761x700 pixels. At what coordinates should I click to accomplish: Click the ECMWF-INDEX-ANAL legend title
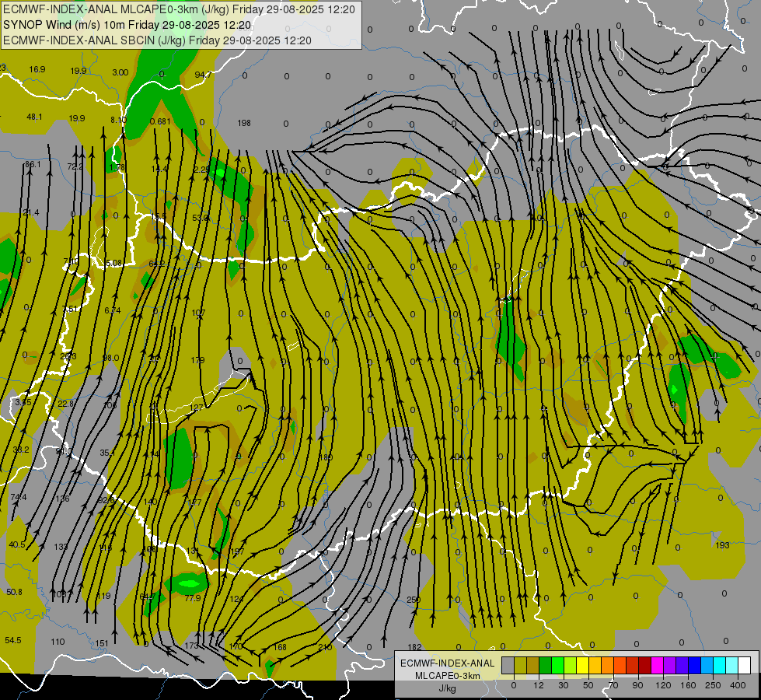click(x=447, y=663)
